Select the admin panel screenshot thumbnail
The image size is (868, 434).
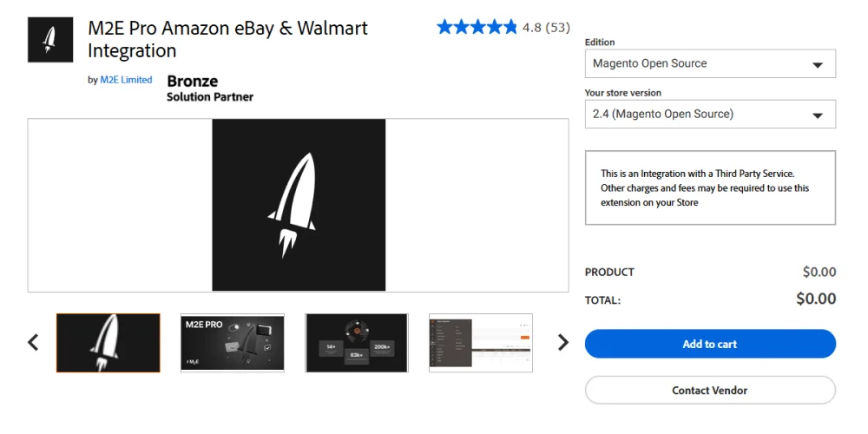pyautogui.click(x=481, y=343)
